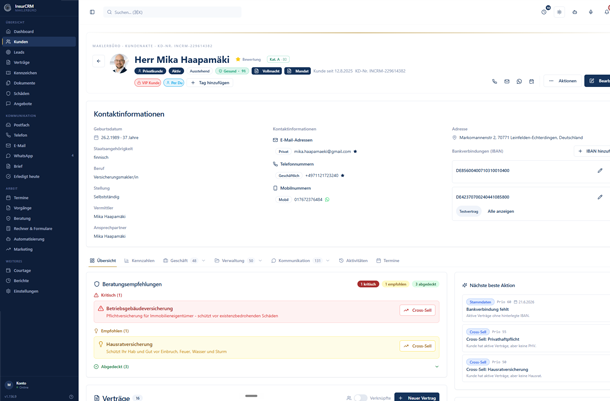
Task: Toggle theme with the sun icon in top bar
Action: [559, 12]
